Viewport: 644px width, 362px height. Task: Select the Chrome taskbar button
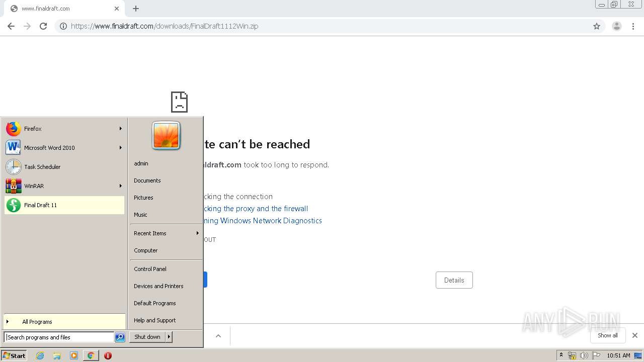tap(91, 355)
